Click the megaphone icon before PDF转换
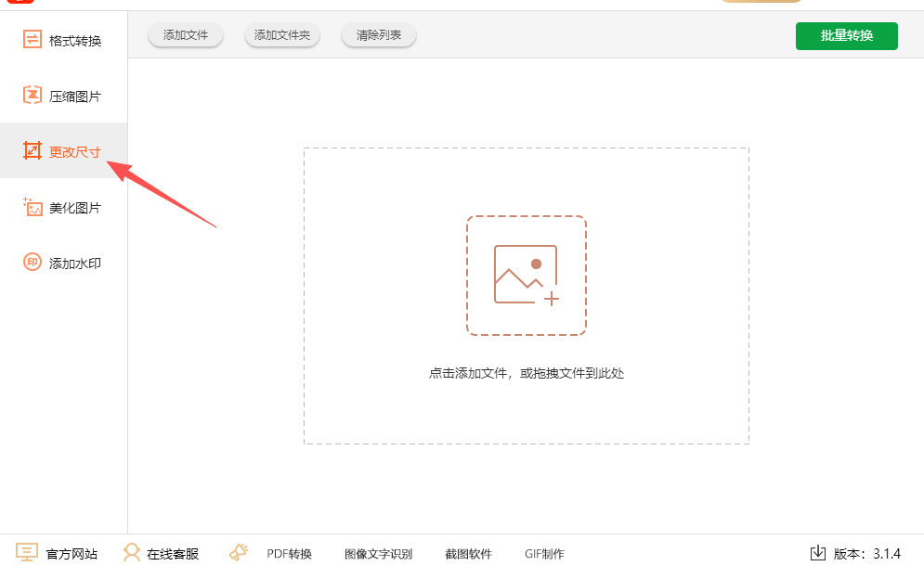 click(x=239, y=552)
